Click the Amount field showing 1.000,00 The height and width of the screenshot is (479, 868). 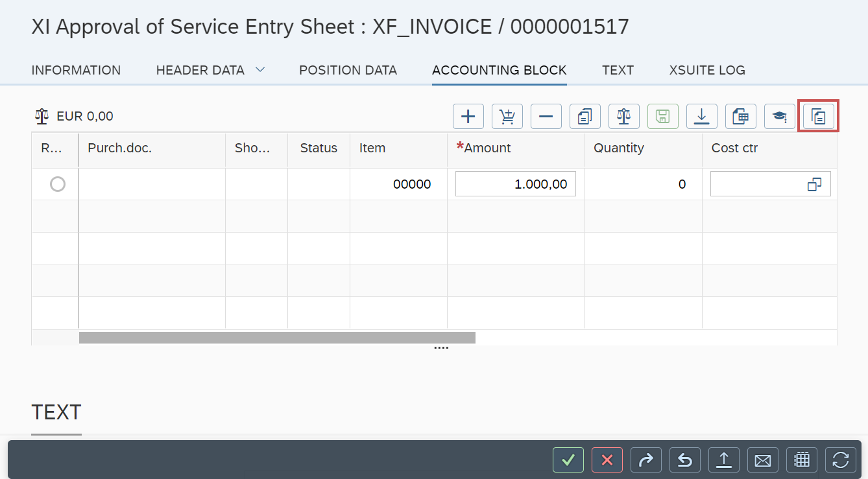(x=515, y=184)
